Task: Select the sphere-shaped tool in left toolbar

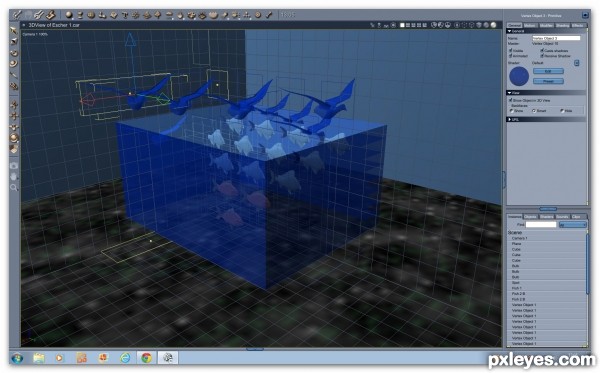Action: [14, 138]
